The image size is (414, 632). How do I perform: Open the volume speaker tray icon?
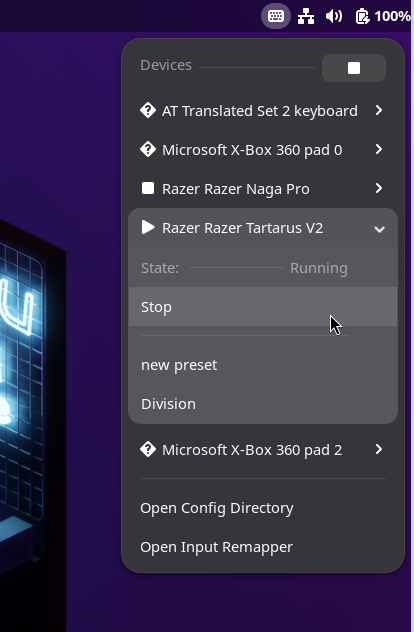334,16
